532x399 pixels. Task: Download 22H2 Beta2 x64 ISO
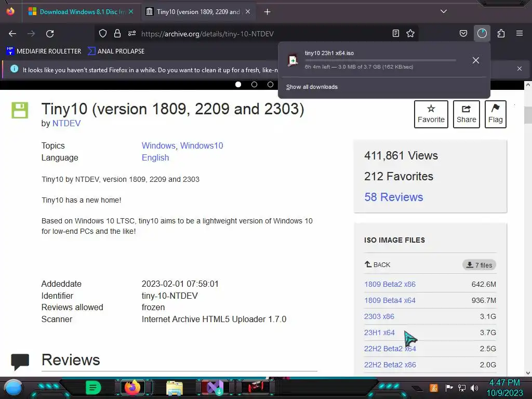point(390,349)
